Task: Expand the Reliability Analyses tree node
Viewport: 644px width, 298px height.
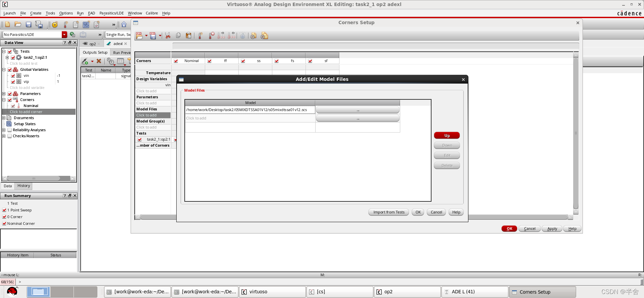Action: tap(4, 130)
